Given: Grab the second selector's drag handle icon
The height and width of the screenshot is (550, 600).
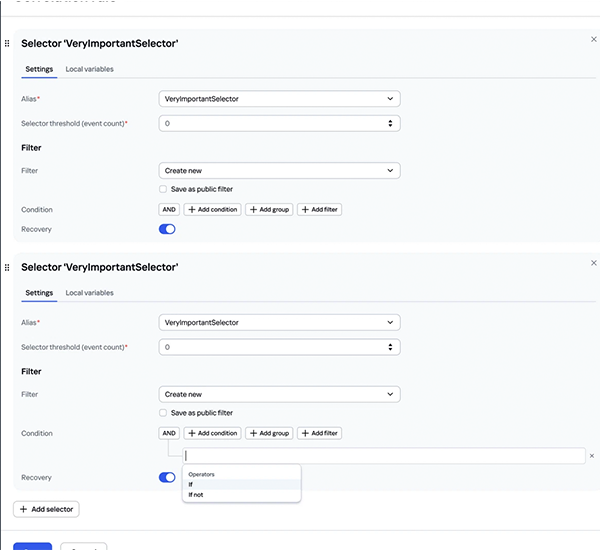Looking at the screenshot, I should pos(7,267).
